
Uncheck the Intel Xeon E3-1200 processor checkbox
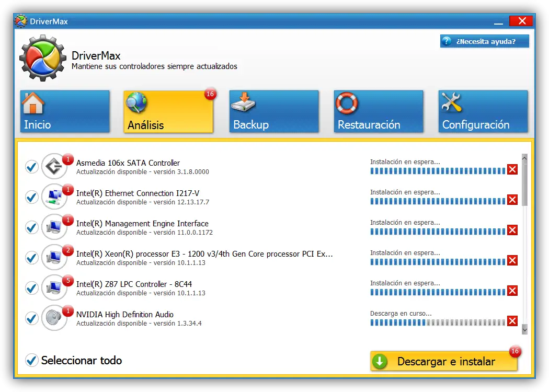(x=32, y=258)
